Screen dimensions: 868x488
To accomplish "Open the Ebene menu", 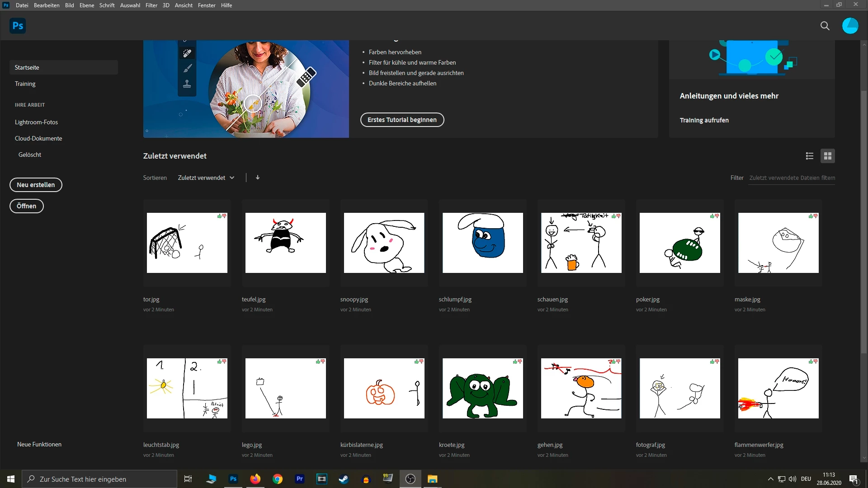I will 86,5.
